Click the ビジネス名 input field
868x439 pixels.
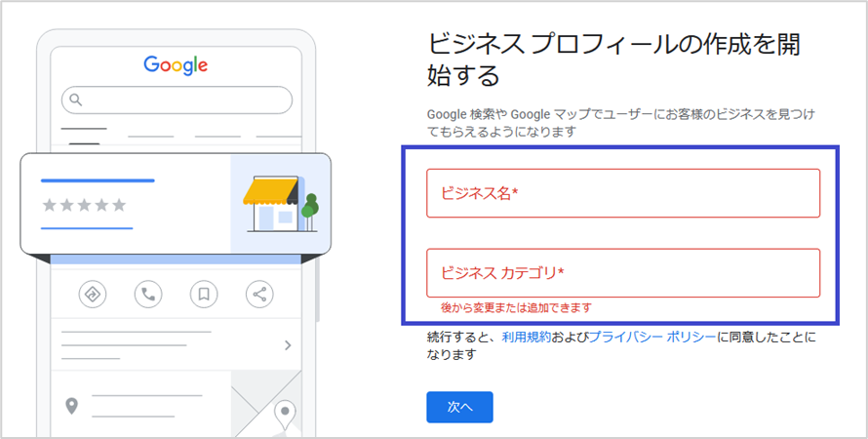623,193
